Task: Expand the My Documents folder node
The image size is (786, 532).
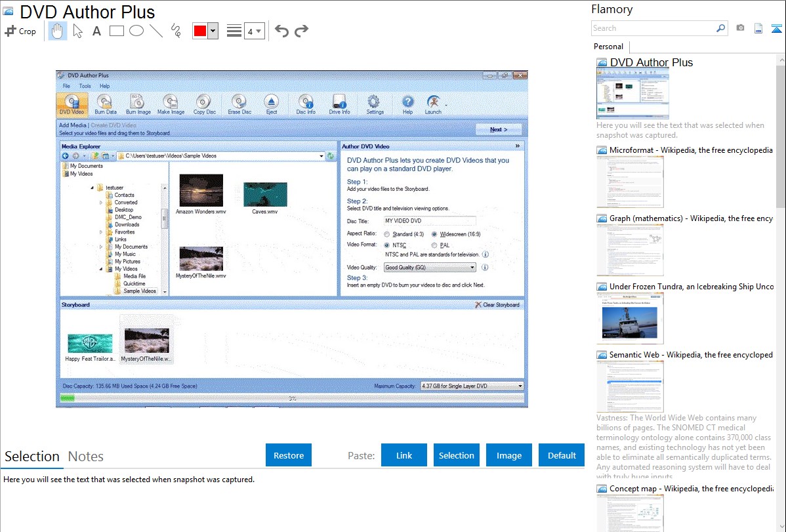Action: coord(101,247)
